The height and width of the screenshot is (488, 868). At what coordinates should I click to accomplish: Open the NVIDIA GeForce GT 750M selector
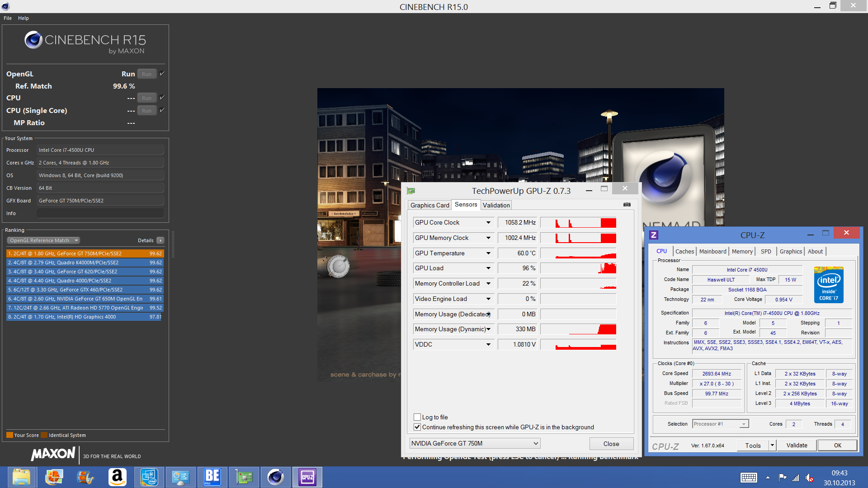coord(475,443)
